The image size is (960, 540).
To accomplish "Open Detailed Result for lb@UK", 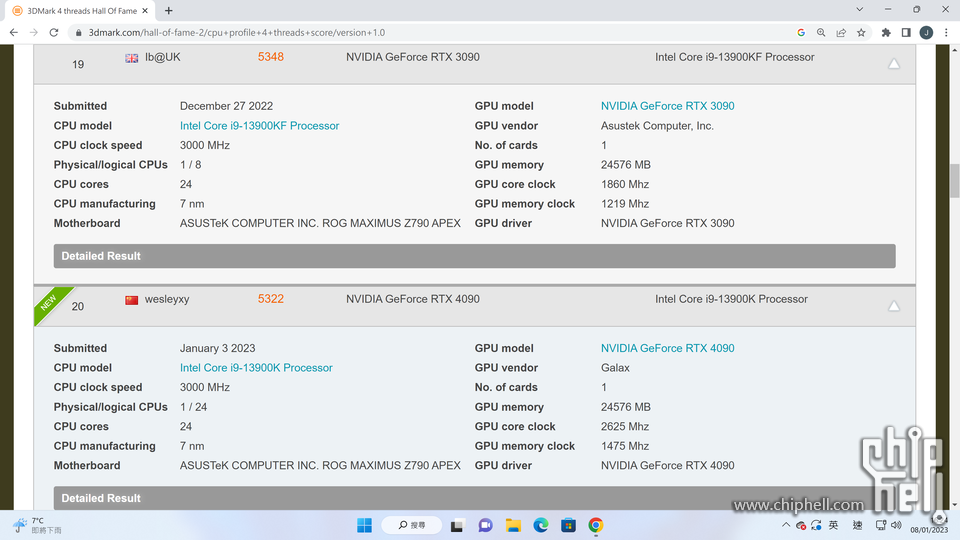I will [474, 256].
